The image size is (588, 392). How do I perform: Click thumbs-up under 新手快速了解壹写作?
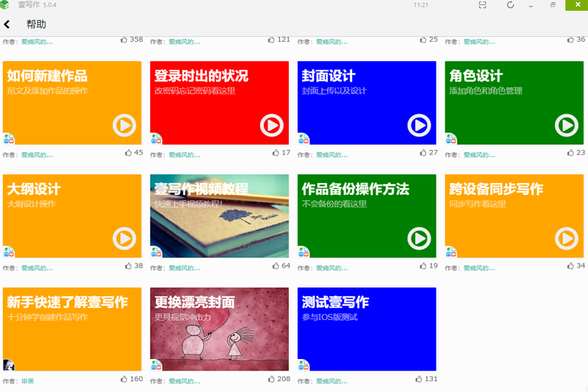pos(124,379)
